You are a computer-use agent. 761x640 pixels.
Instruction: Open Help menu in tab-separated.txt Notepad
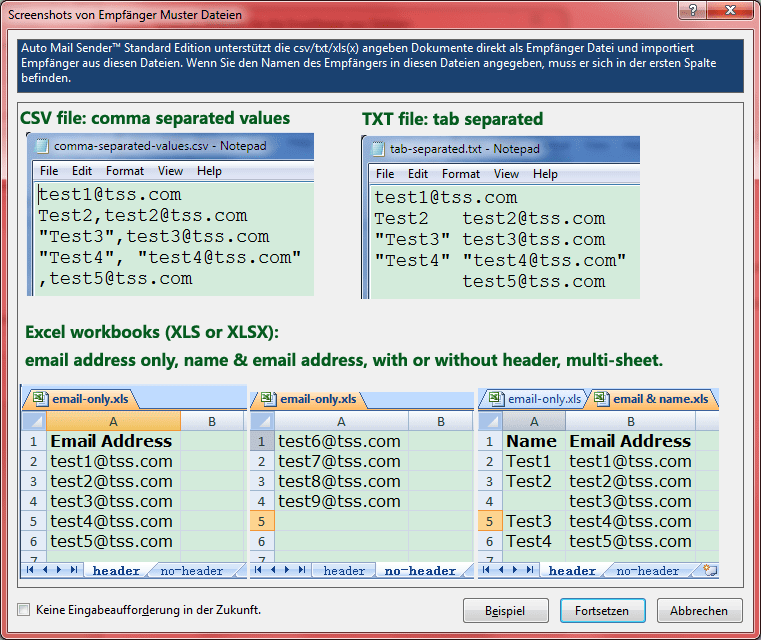coord(545,174)
